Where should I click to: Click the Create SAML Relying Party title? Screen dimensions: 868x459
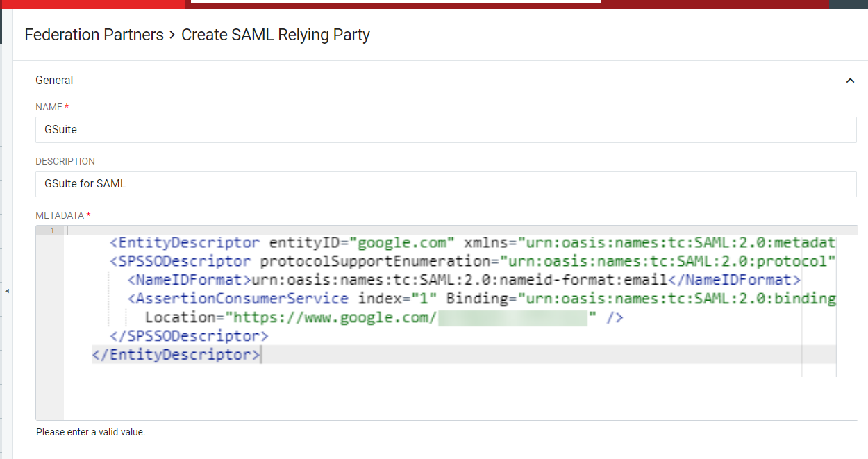(x=276, y=35)
